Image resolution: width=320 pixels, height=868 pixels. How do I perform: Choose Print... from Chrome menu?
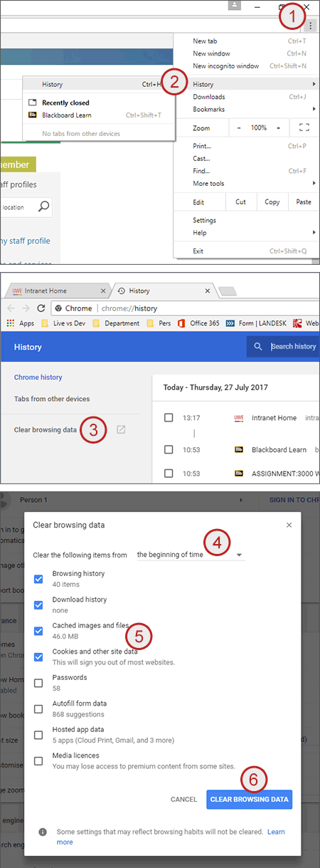click(247, 146)
